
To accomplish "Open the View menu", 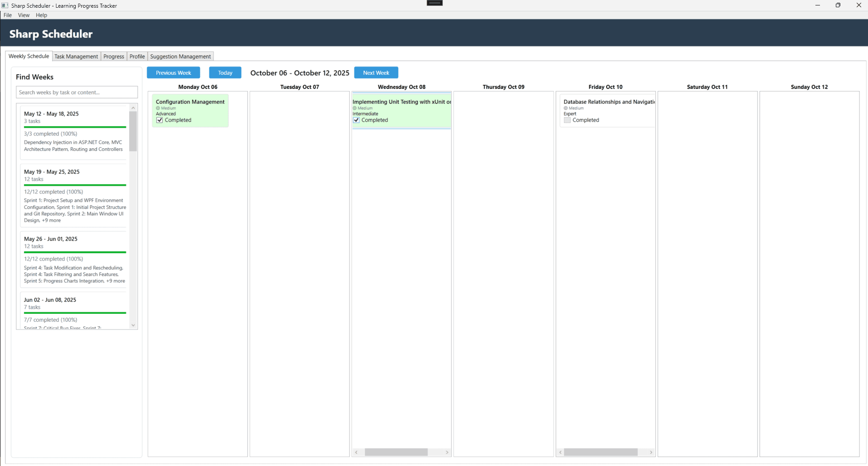I will click(24, 15).
